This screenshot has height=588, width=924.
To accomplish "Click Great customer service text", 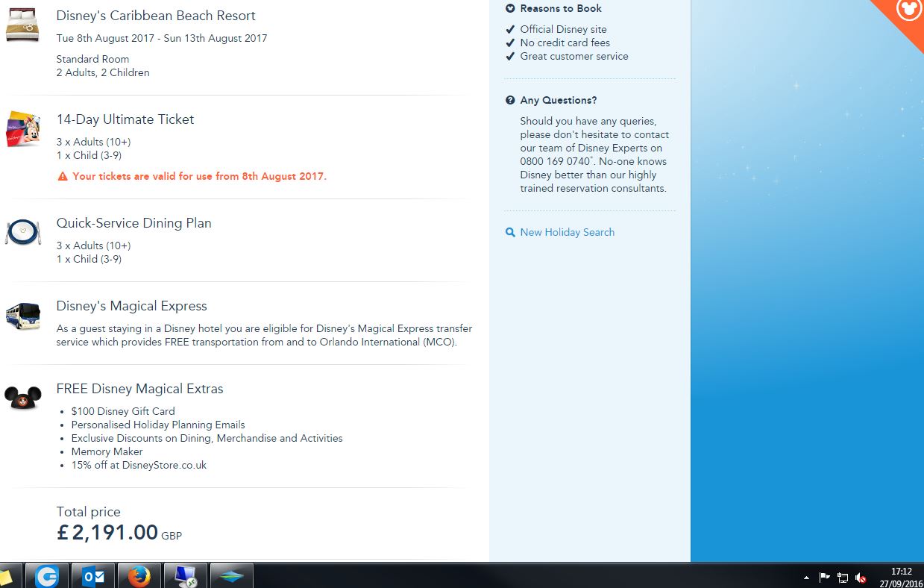I will pyautogui.click(x=574, y=57).
